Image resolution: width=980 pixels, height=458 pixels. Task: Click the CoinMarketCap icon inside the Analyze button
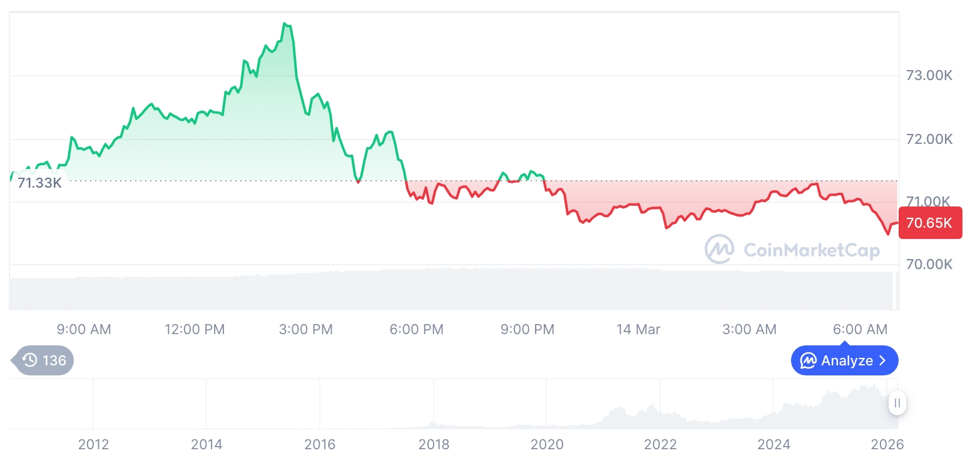tap(809, 361)
